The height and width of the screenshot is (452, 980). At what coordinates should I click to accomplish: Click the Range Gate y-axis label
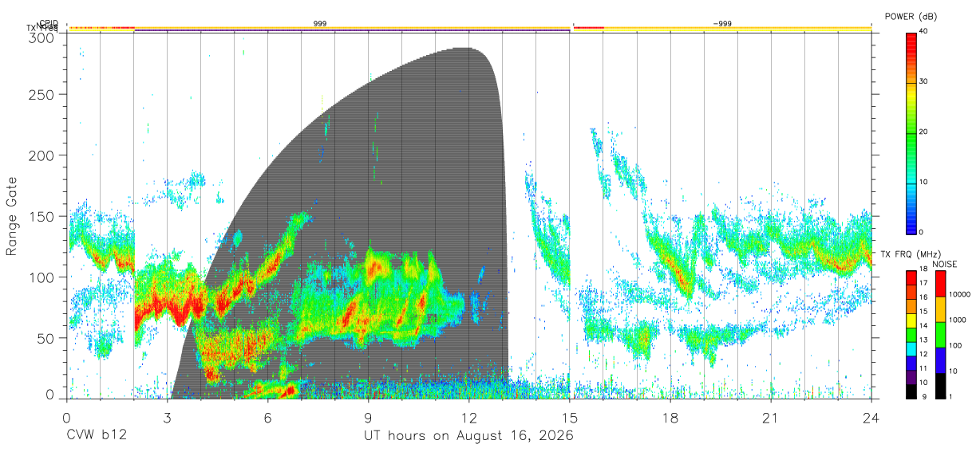pyautogui.click(x=12, y=217)
